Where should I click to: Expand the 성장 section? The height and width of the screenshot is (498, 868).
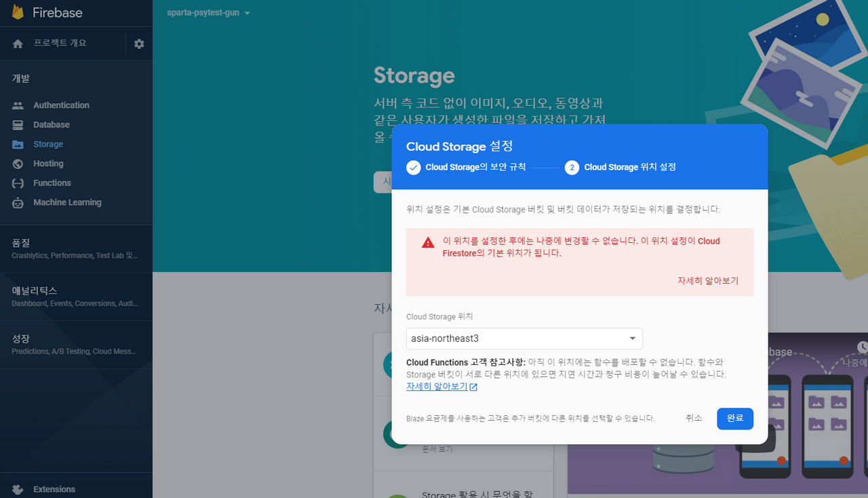tap(76, 345)
